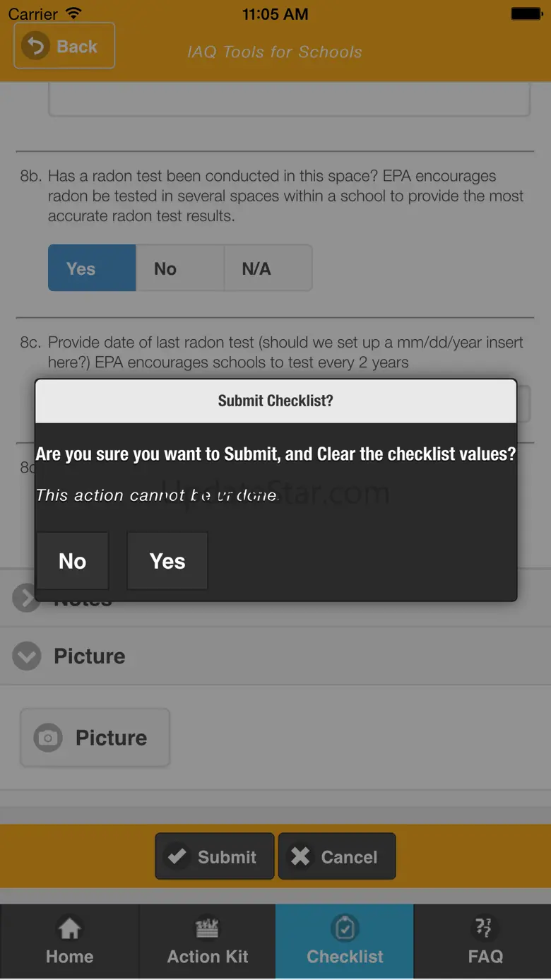The image size is (551, 980).
Task: Open the FAQ question marks icon
Action: click(484, 927)
